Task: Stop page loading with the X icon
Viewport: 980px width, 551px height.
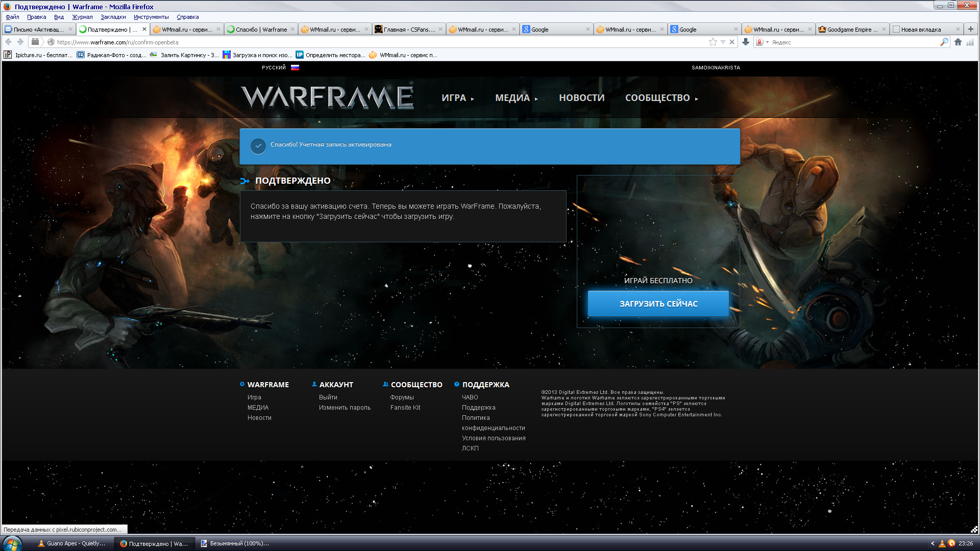Action: 732,42
